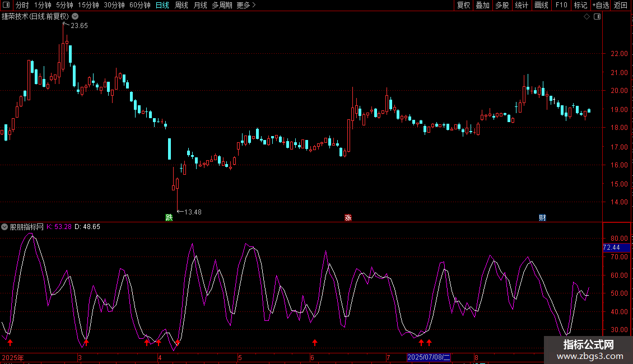Click the 2025/07/08/二 date label

(429, 357)
